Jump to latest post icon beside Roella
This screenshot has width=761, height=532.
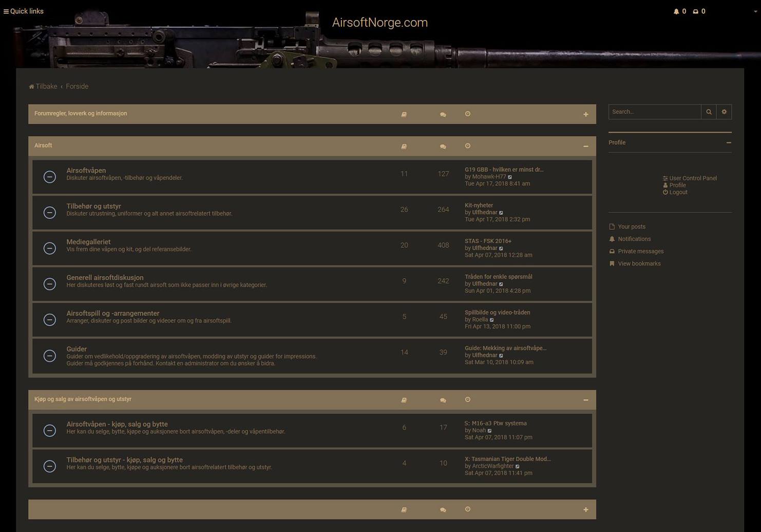(492, 320)
